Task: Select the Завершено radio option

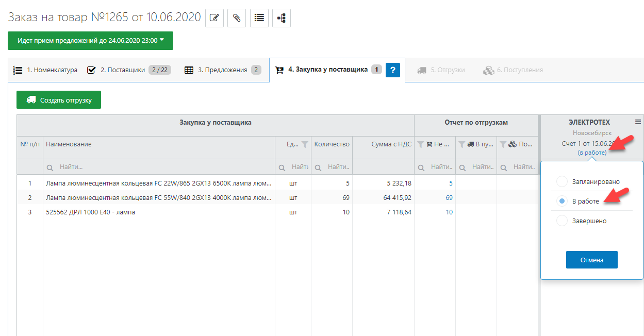Action: point(562,221)
